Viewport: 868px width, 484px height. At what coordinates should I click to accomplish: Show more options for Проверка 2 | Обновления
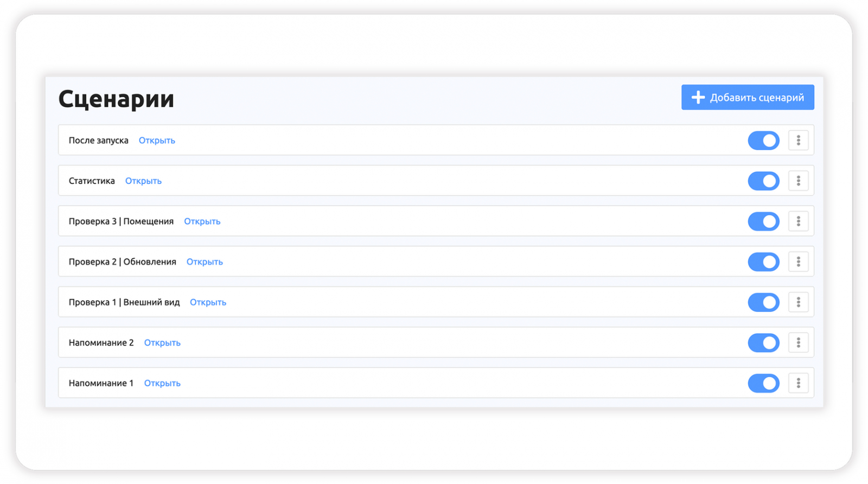(x=798, y=262)
